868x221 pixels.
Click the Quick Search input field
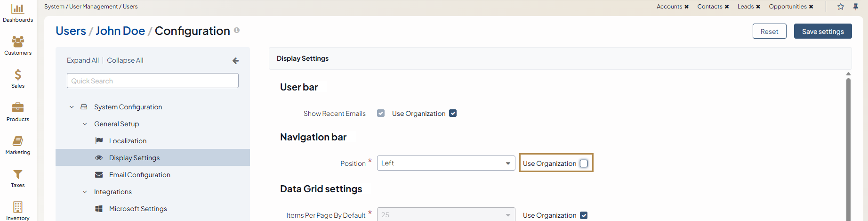point(153,81)
